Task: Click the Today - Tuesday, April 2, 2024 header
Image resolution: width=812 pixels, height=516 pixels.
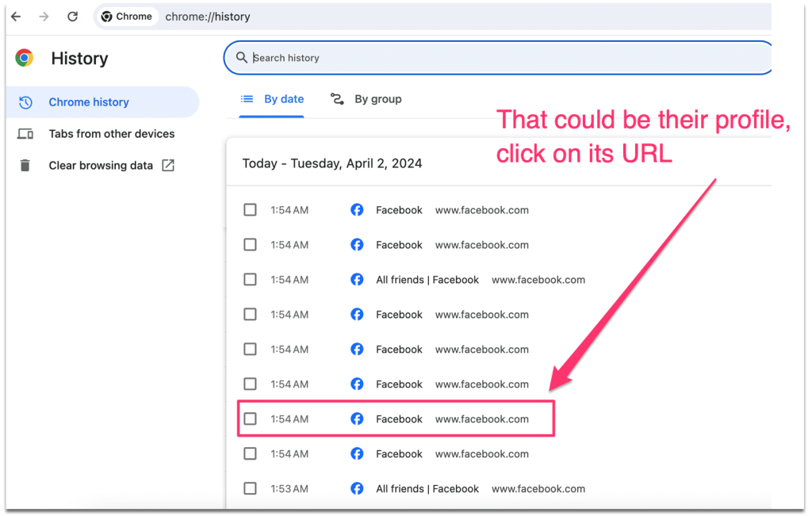Action: point(332,163)
